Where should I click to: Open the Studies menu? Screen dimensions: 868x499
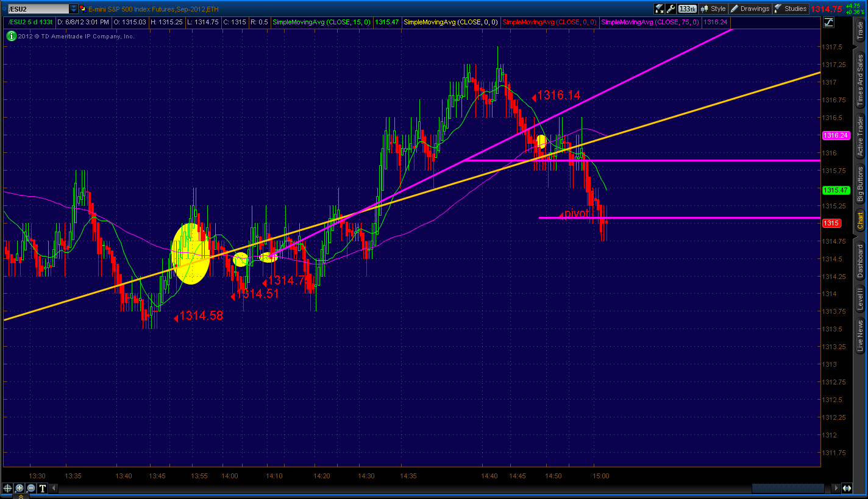(791, 9)
